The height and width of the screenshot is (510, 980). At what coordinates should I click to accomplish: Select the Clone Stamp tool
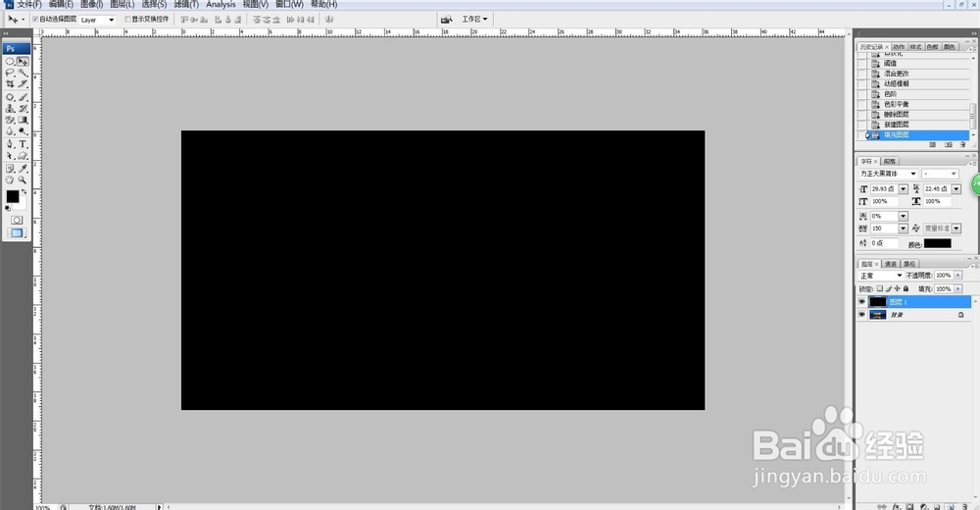10,108
